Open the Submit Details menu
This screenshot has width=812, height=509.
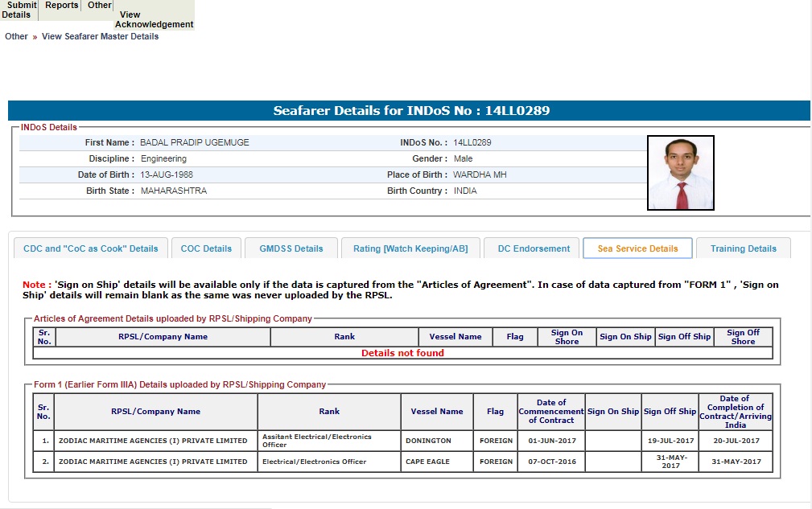click(x=19, y=10)
